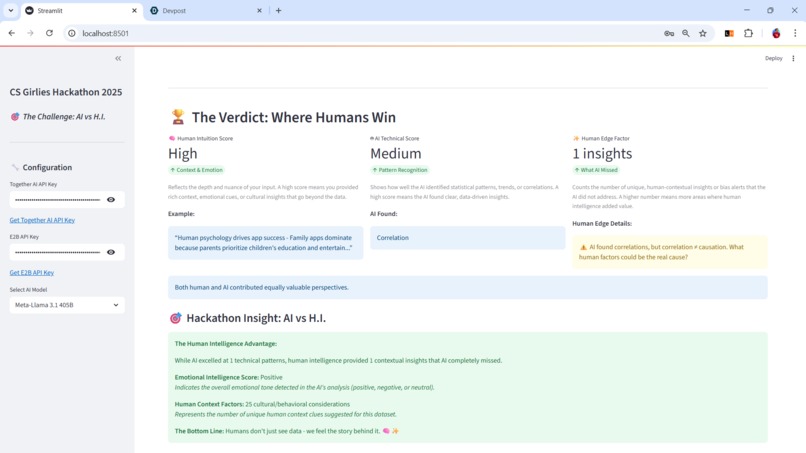The height and width of the screenshot is (453, 806).
Task: Close the Devpost tab
Action: click(259, 11)
